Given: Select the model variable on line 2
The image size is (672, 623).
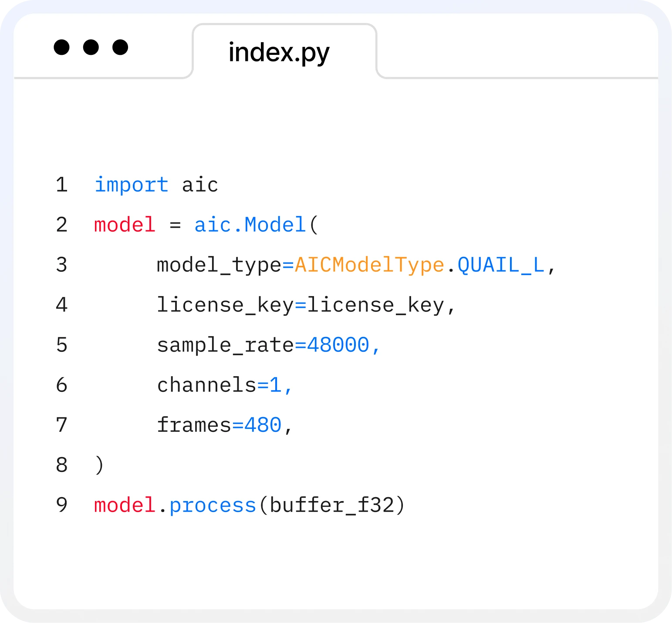Looking at the screenshot, I should 125,224.
